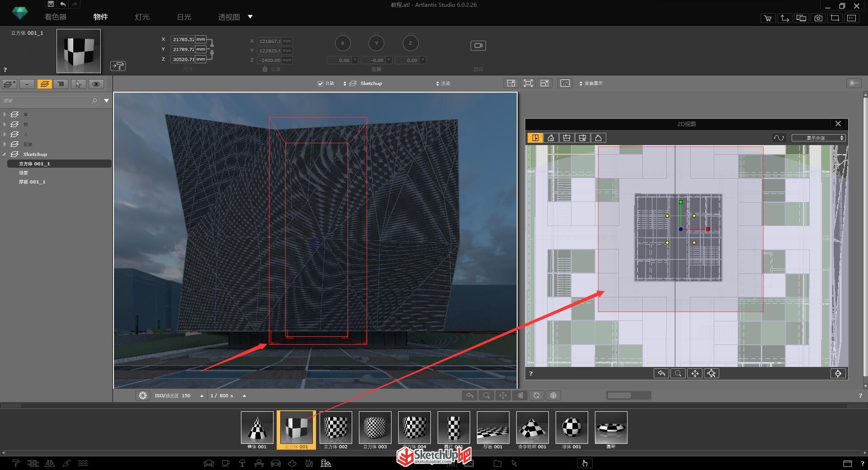Click the Y rotation dial button
Image resolution: width=868 pixels, height=470 pixels.
pyautogui.click(x=377, y=43)
